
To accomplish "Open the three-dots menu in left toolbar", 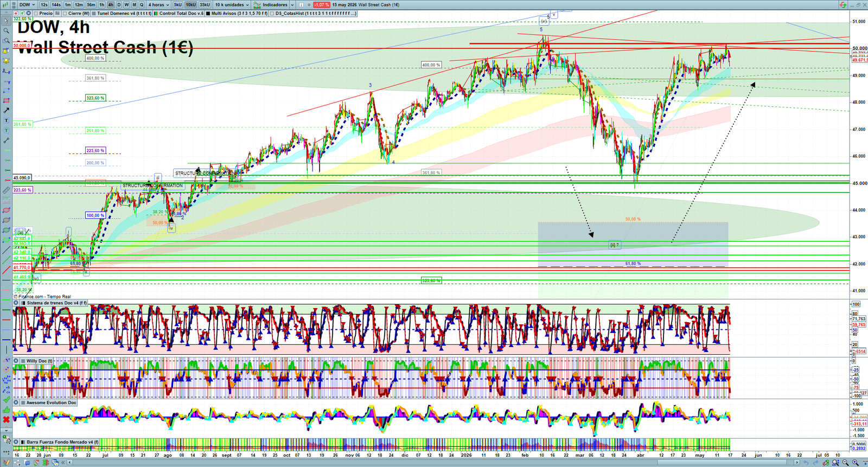I will (6, 452).
